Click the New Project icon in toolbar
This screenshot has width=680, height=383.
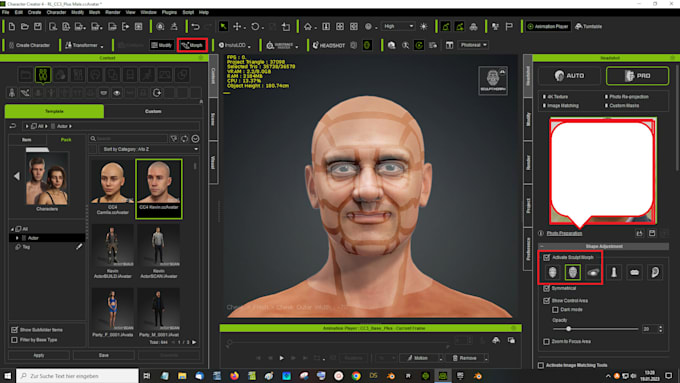pyautogui.click(x=12, y=26)
